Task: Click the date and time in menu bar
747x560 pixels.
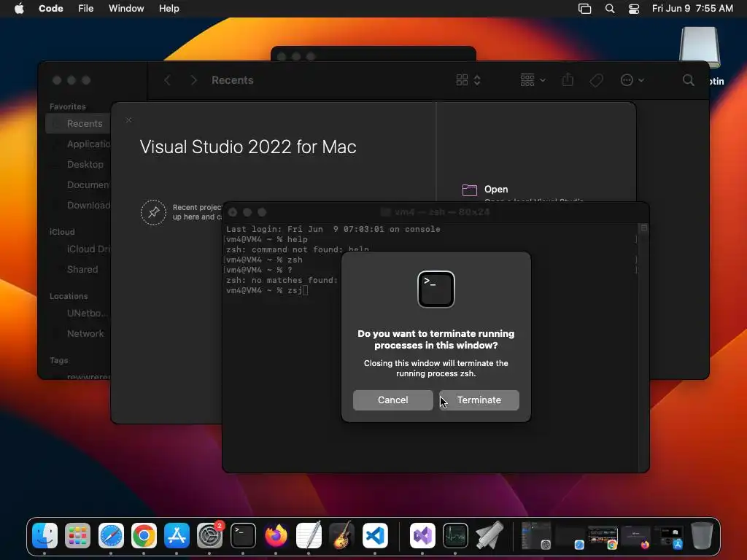Action: pos(692,9)
